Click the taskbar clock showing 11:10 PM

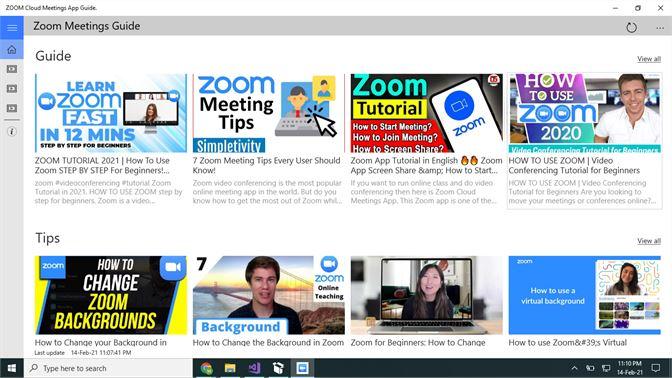(x=630, y=368)
